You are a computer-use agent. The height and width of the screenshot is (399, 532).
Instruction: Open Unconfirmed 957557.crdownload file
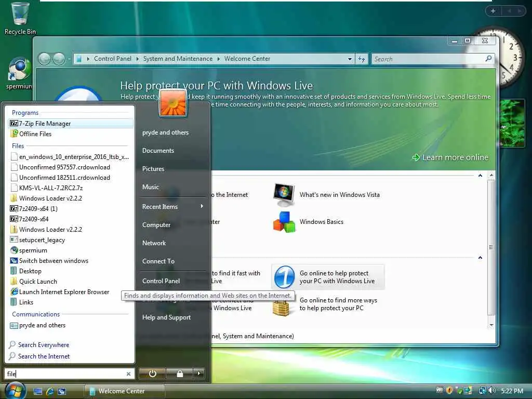point(70,167)
